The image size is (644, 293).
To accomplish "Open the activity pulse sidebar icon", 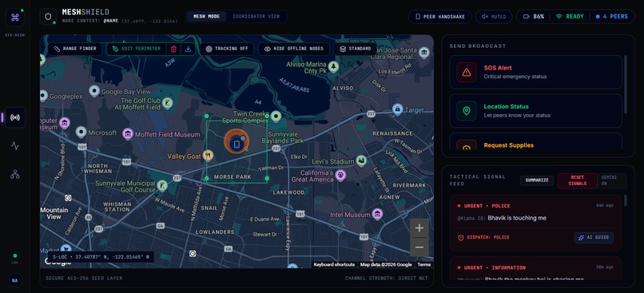I will (x=15, y=145).
